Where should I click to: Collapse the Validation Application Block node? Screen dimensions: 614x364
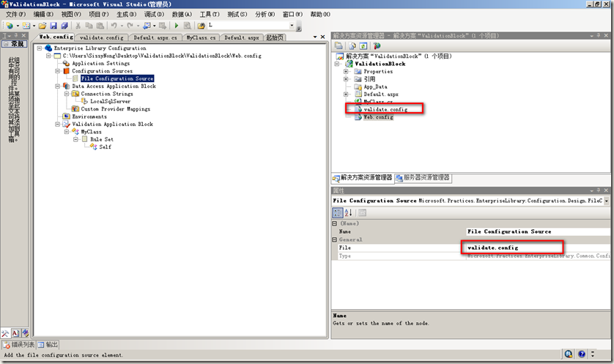coord(58,124)
